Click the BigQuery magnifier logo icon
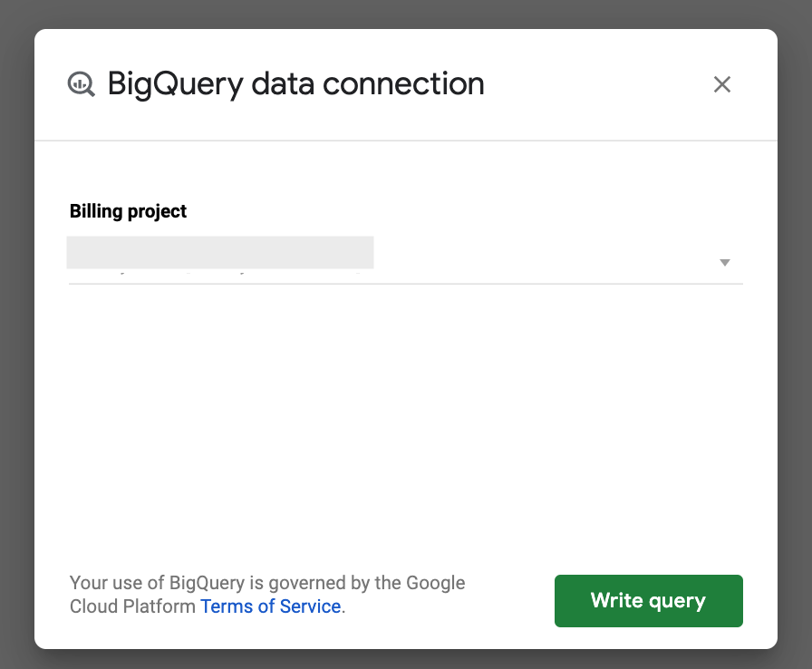This screenshot has width=812, height=669. coord(82,84)
